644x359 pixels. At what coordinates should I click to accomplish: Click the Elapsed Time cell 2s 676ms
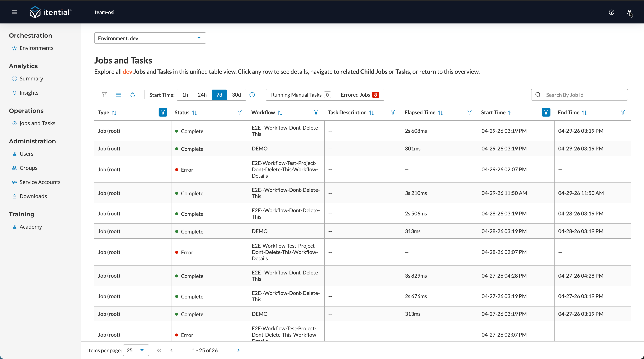pos(440,296)
